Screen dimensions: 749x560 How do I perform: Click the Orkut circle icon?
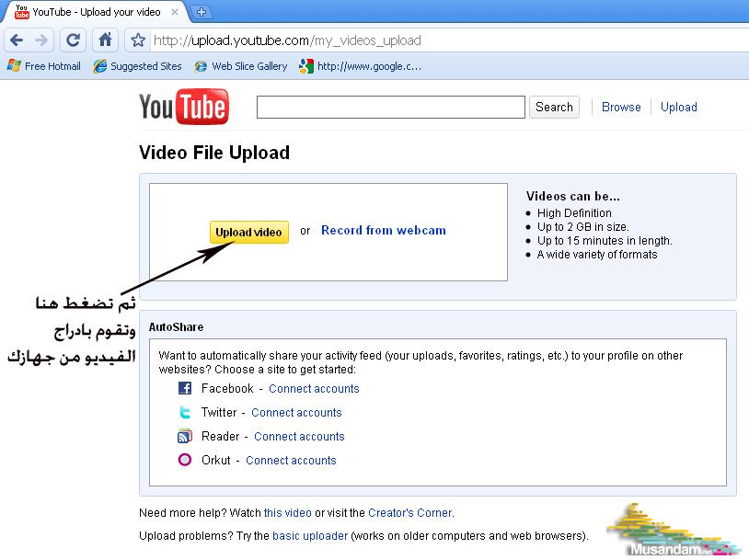pyautogui.click(x=185, y=460)
